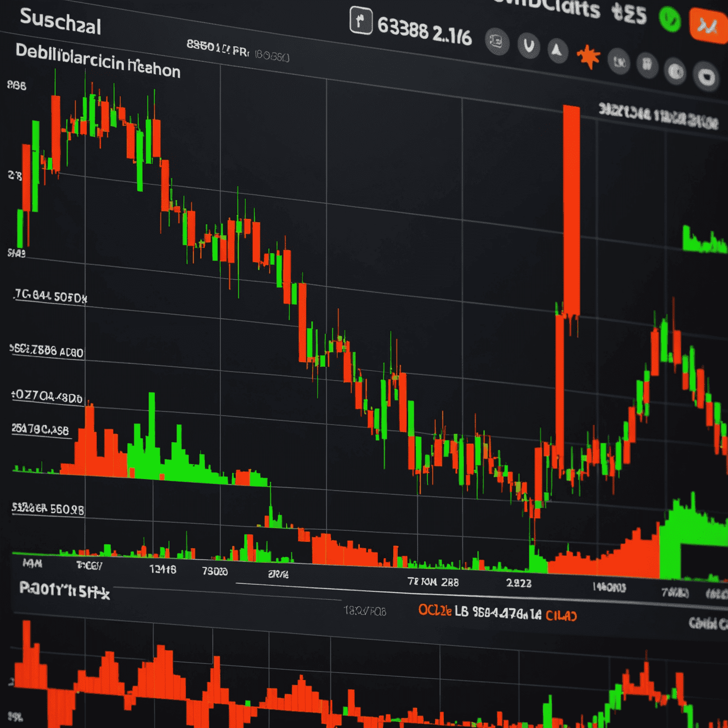Click the "886" y-axis value
This screenshot has width=728, height=728.
point(17,86)
